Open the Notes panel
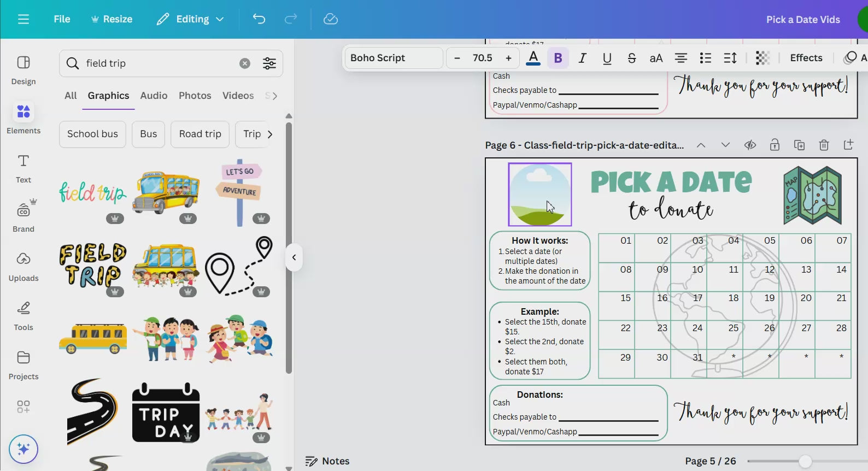The width and height of the screenshot is (868, 471). [x=327, y=461]
